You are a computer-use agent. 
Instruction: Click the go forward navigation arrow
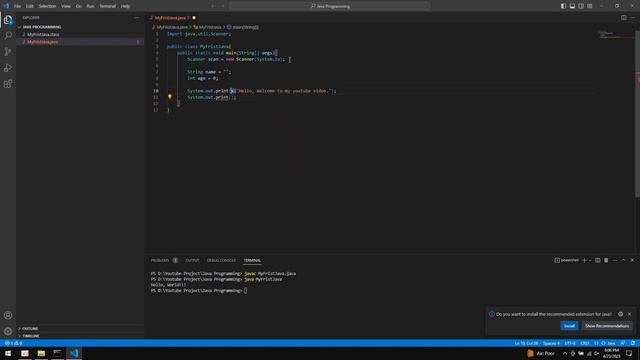[223, 6]
